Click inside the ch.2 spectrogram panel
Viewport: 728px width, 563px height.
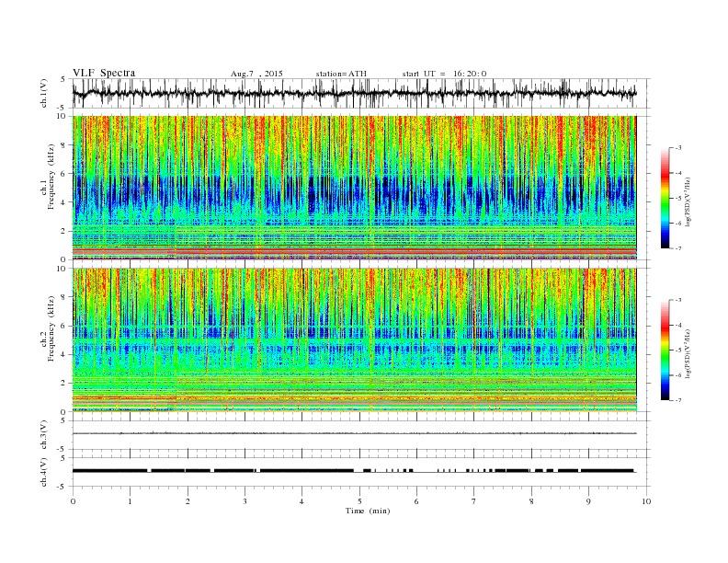point(355,340)
